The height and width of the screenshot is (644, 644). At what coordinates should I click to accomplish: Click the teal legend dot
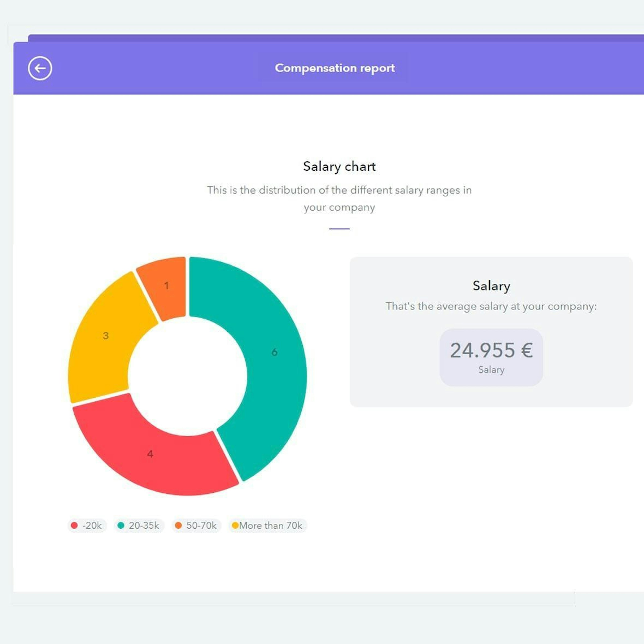[x=121, y=525]
